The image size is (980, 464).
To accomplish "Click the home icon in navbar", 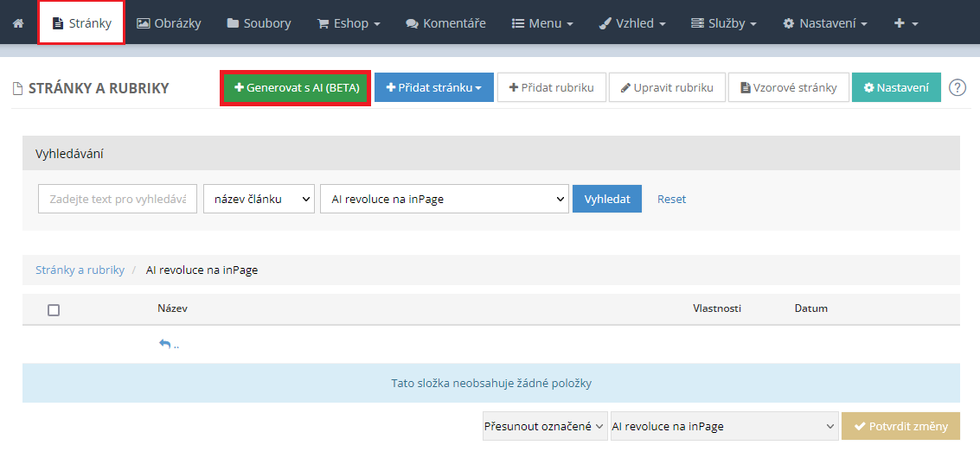I will [x=18, y=23].
